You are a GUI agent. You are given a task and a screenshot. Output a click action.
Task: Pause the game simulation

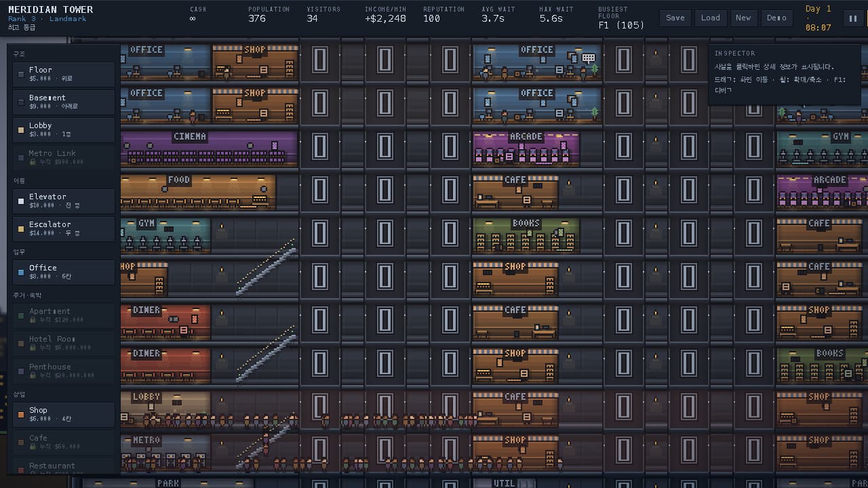point(852,18)
